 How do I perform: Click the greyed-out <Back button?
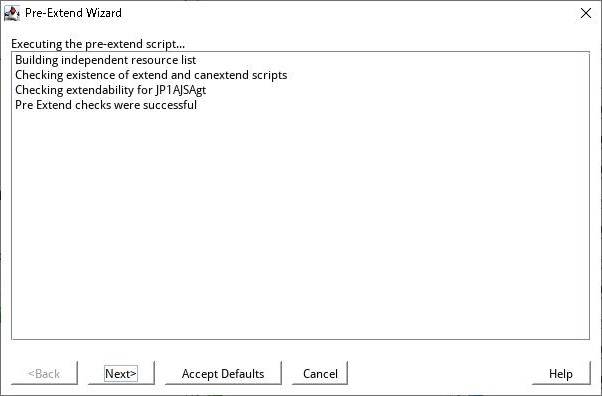(44, 373)
